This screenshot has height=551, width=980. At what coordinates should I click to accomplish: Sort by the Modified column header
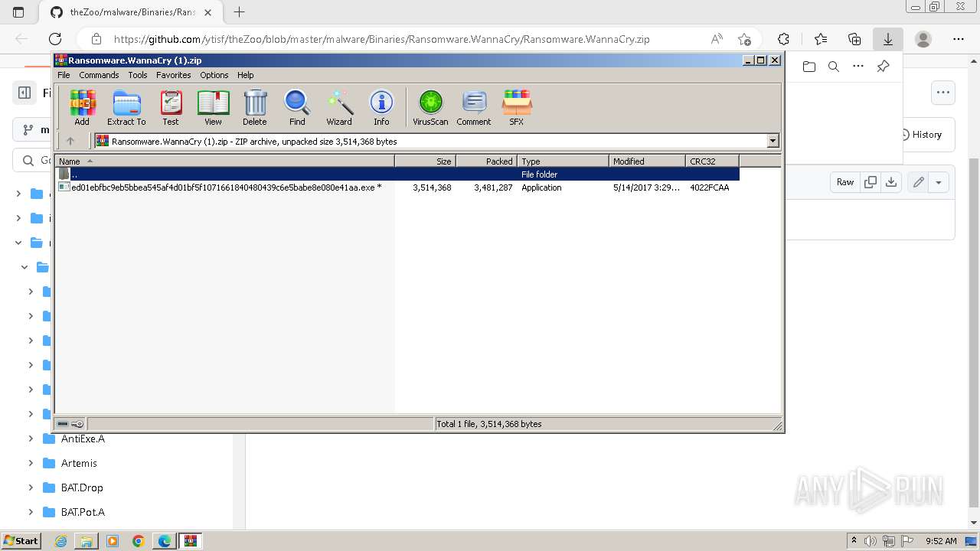(x=647, y=161)
